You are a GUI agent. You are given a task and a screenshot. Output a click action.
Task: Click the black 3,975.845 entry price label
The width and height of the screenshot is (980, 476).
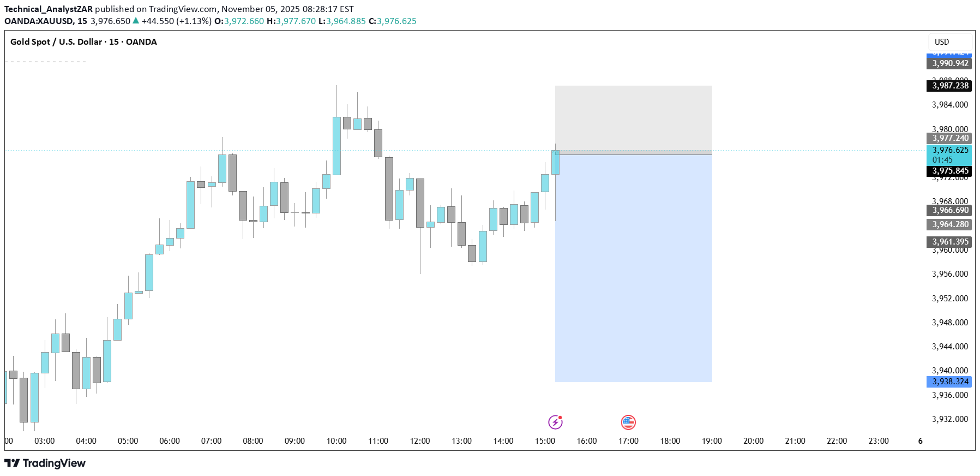click(949, 171)
